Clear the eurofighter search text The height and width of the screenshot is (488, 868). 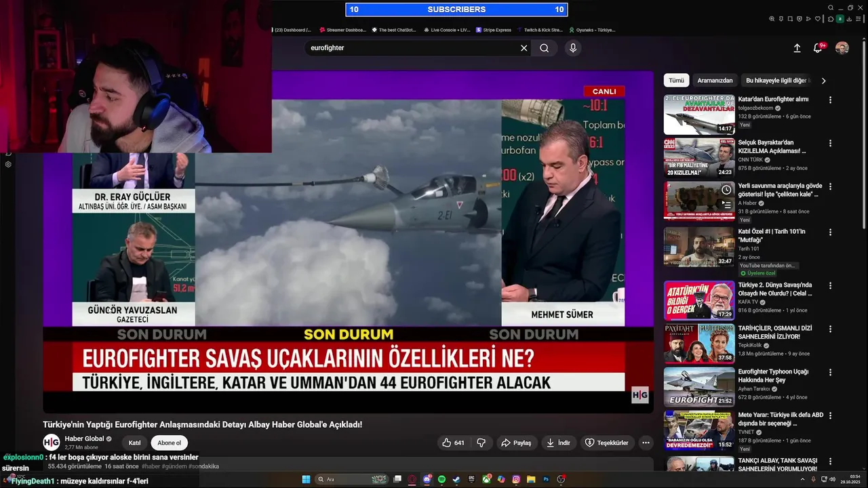(524, 48)
